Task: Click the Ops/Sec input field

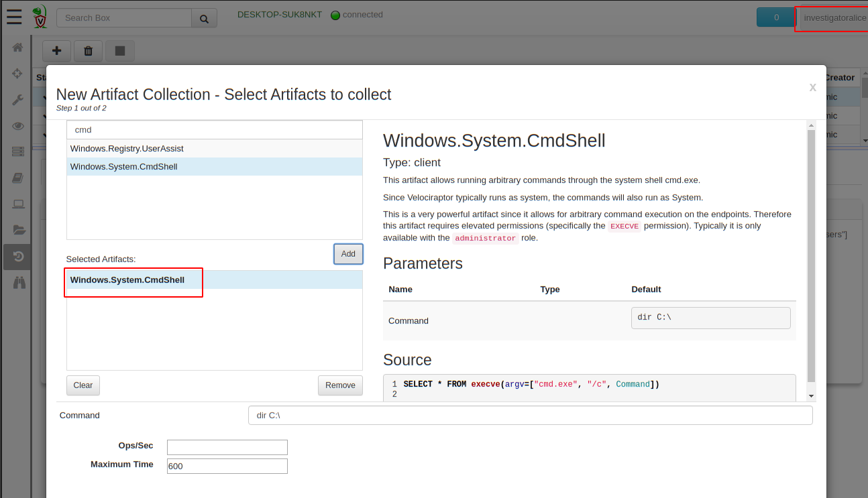Action: 227,447
